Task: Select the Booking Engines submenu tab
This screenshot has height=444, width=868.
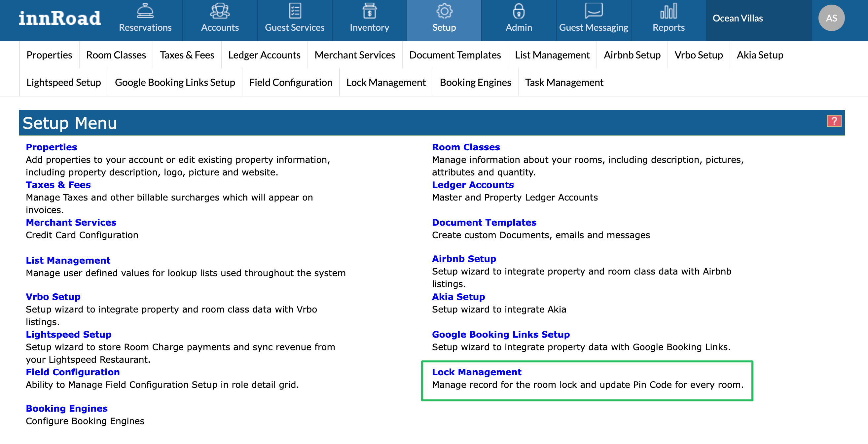Action: point(475,82)
